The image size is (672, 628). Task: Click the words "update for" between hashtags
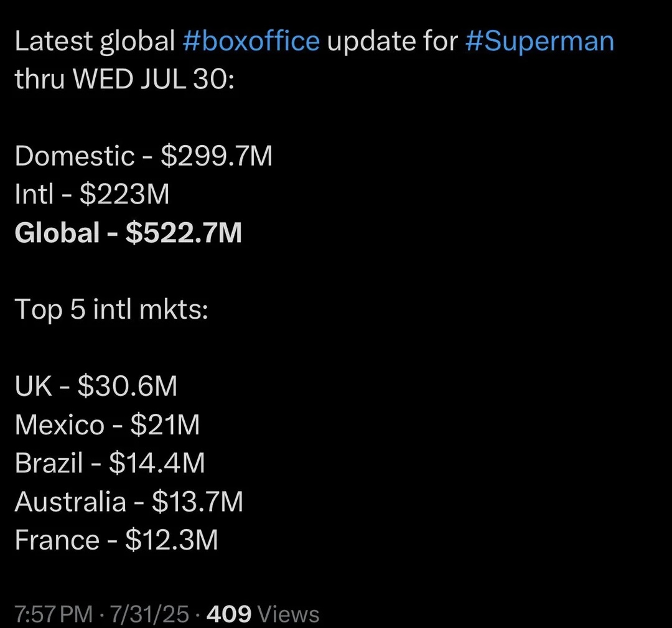(392, 42)
